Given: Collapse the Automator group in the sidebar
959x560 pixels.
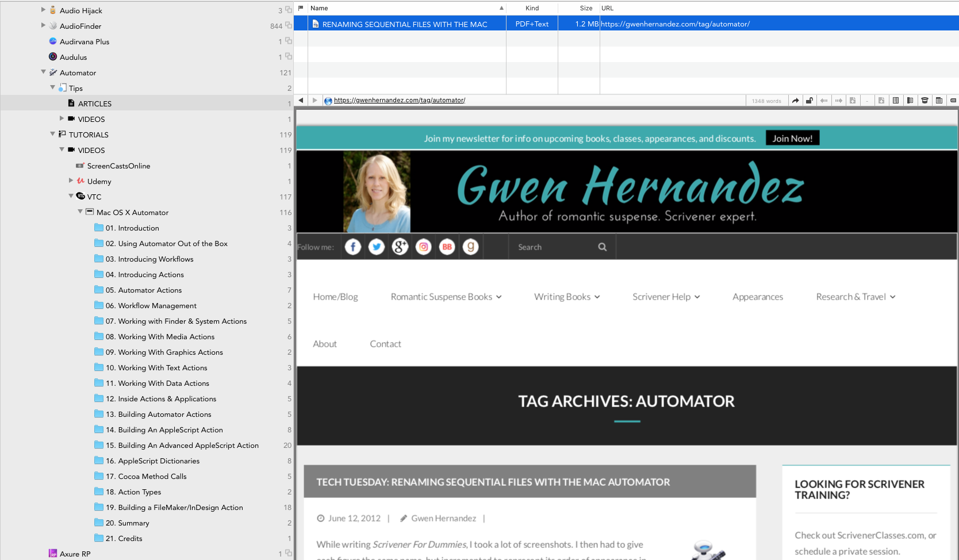Looking at the screenshot, I should [44, 72].
